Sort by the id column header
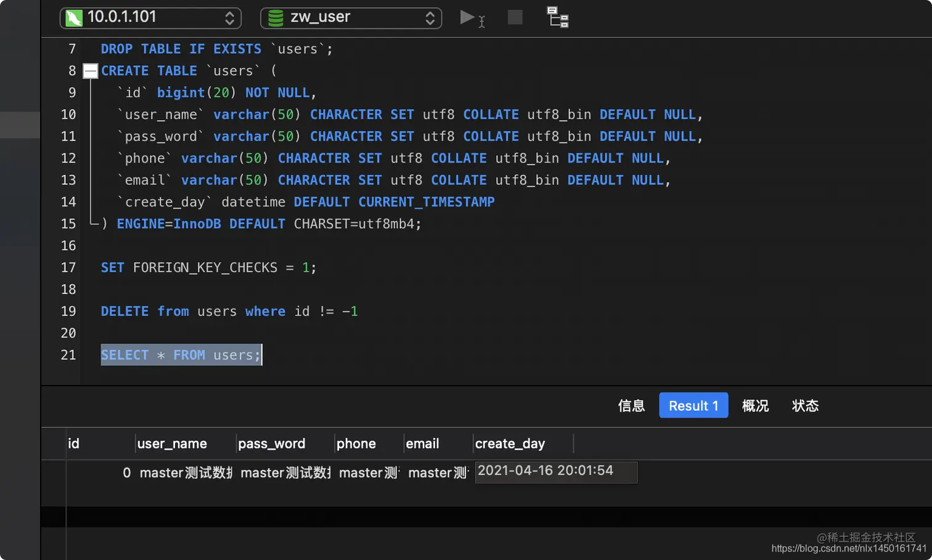The image size is (932, 560). click(101, 444)
